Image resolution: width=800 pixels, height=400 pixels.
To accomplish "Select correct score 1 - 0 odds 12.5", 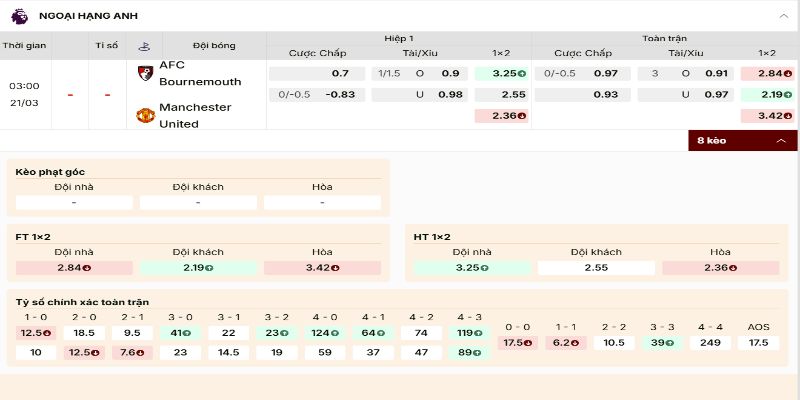I will tap(36, 332).
